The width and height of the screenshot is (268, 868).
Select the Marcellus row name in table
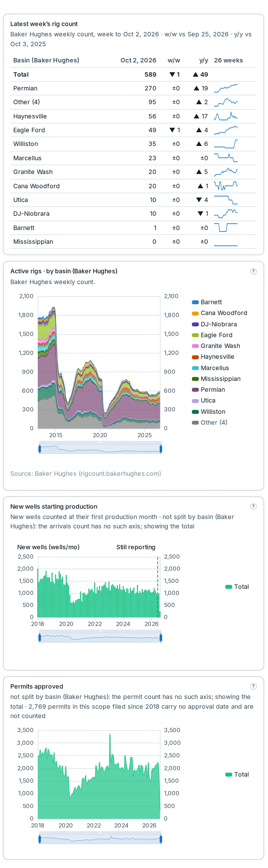click(27, 158)
